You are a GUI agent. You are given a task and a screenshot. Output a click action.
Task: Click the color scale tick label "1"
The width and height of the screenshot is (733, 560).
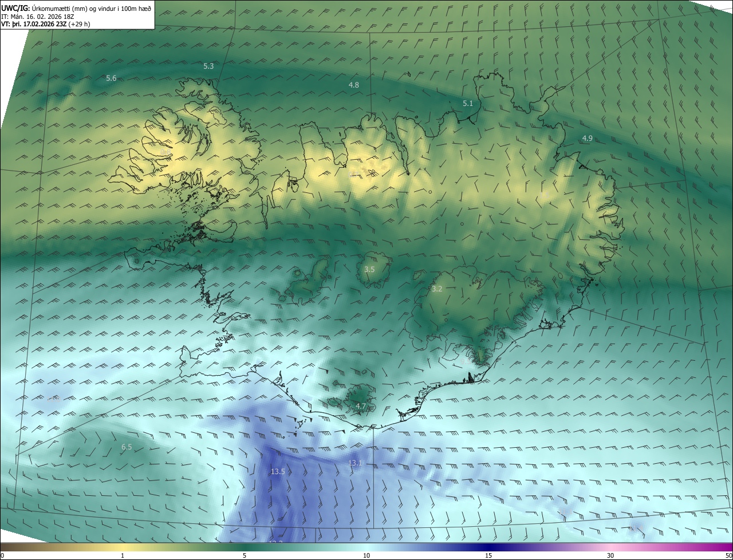pyautogui.click(x=123, y=555)
